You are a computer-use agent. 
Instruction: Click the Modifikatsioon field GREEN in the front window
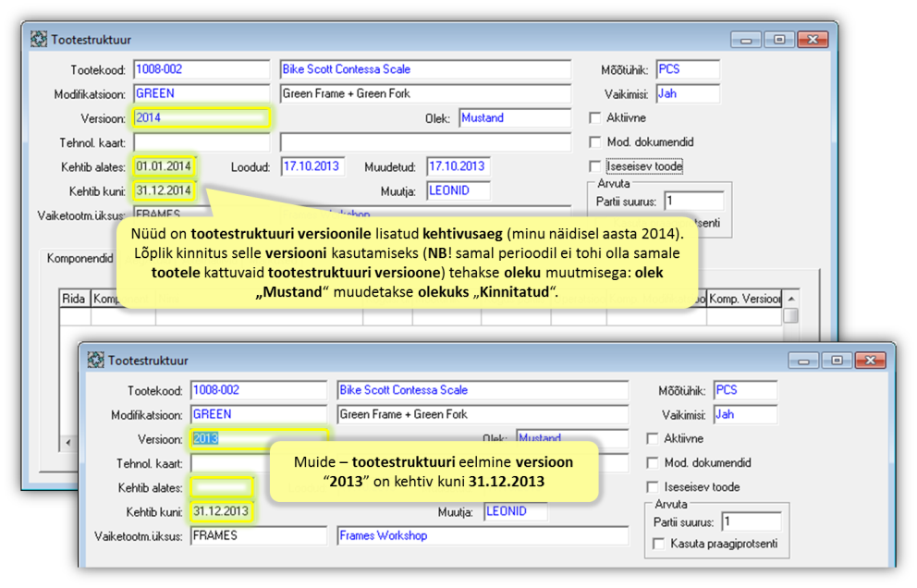[259, 414]
